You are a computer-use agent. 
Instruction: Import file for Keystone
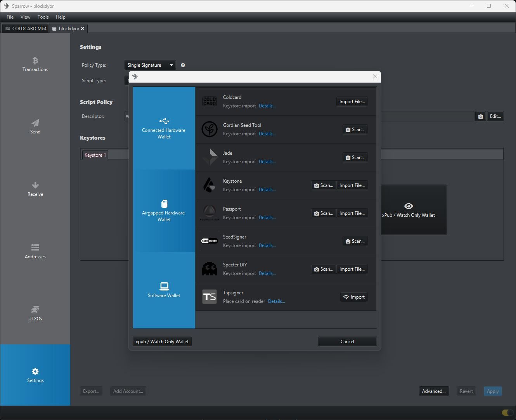pyautogui.click(x=352, y=185)
